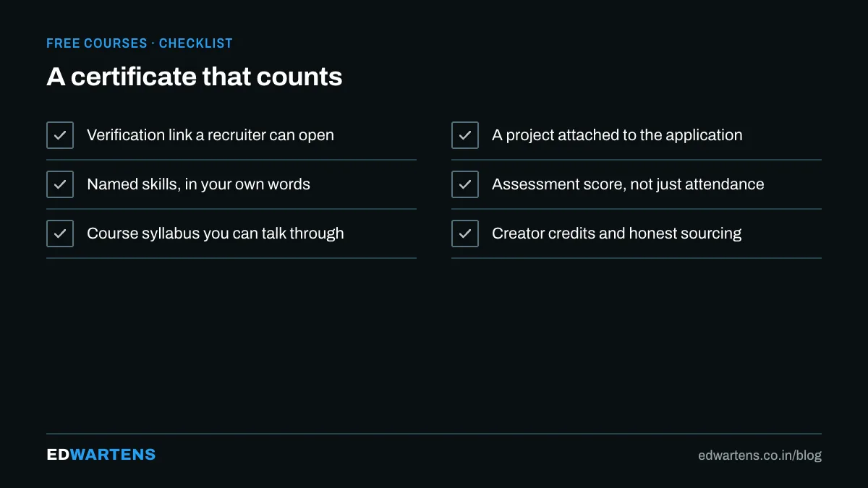Open the edwartens.co.in/blog link
The height and width of the screenshot is (488, 868).
[x=759, y=455]
